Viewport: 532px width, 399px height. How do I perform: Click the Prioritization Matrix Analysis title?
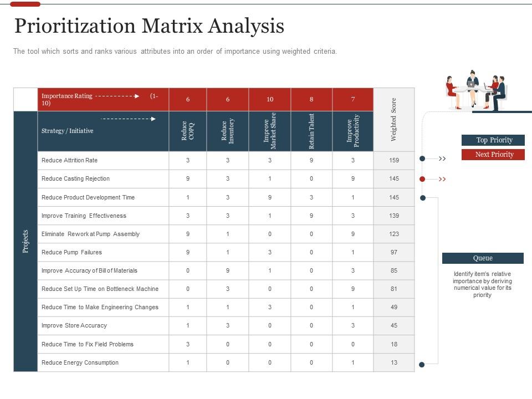149,25
